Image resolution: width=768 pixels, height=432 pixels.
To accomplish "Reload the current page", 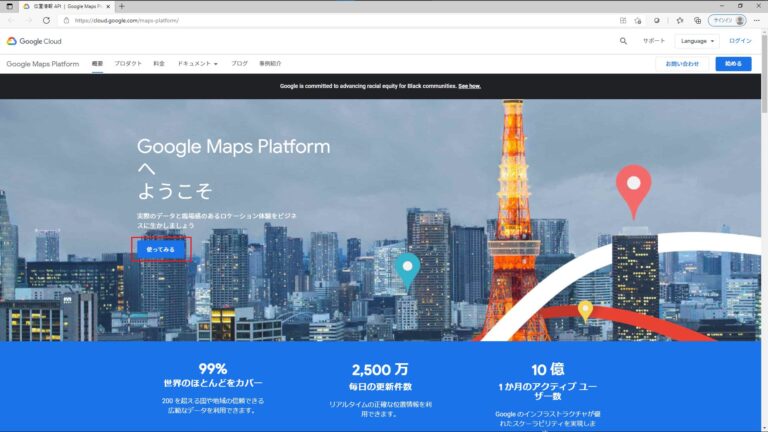I will point(46,21).
